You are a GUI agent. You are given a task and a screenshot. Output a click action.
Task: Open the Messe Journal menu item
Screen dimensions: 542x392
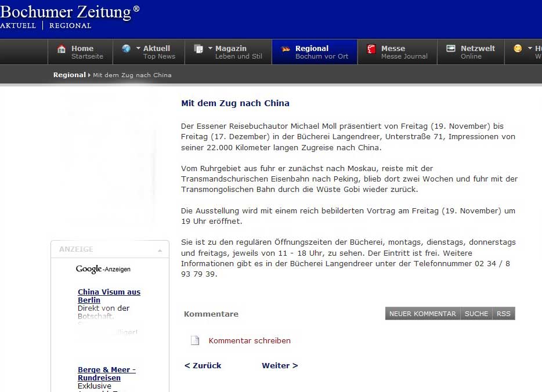[x=404, y=52]
